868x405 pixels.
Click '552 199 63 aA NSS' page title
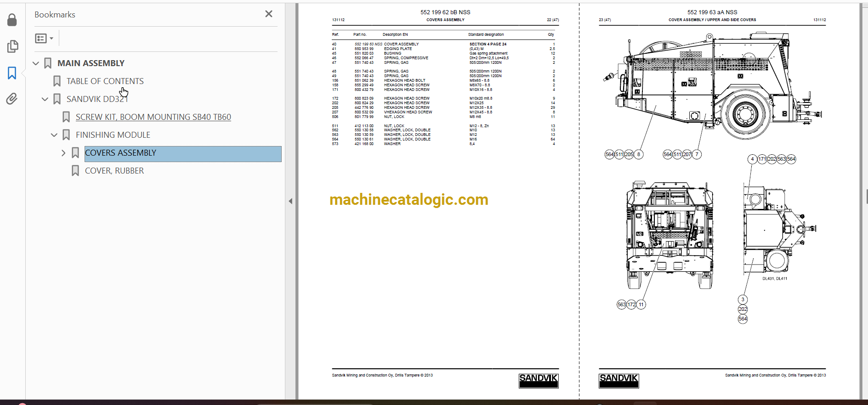click(712, 12)
